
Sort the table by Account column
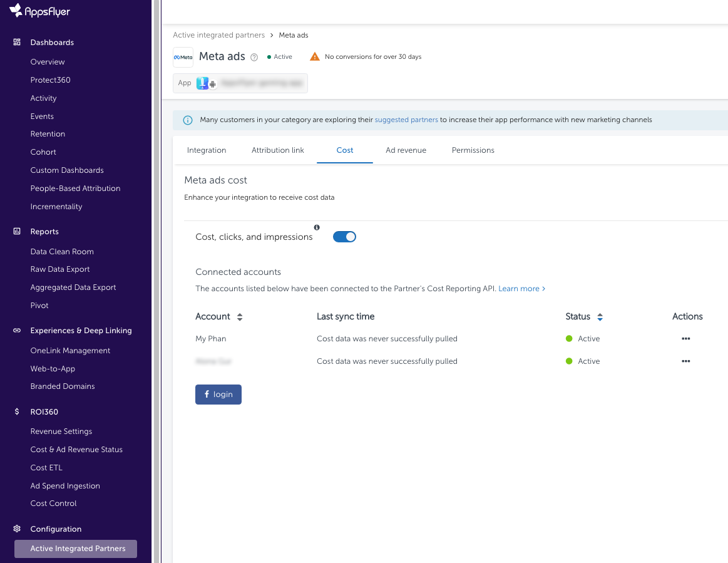[x=240, y=317]
